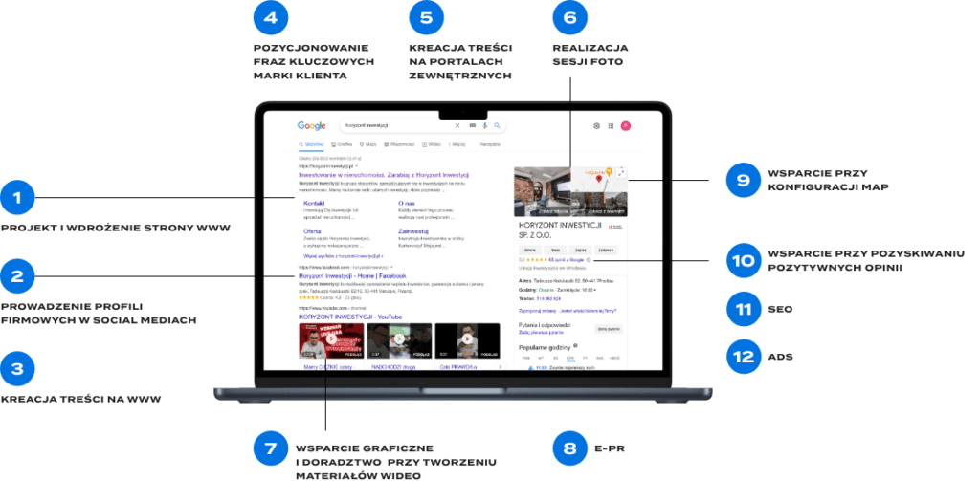Expand the map with the fullscreen icon
Image resolution: width=980 pixels, height=481 pixels.
(x=622, y=173)
